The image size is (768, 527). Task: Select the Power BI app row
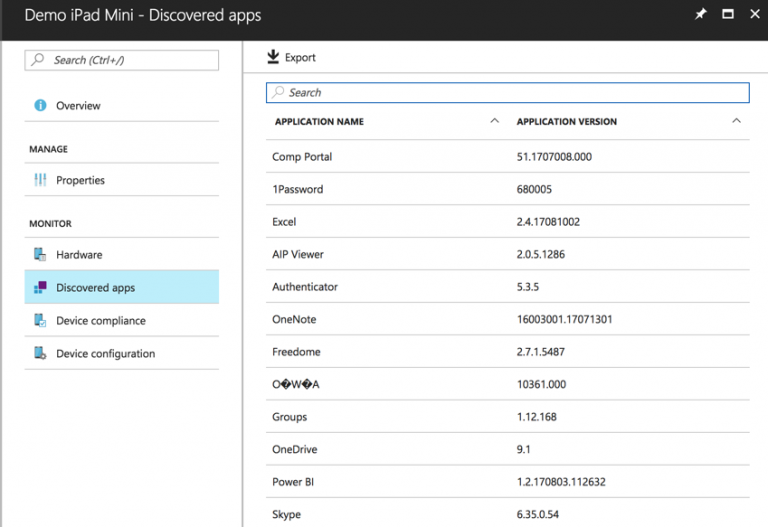coord(507,481)
